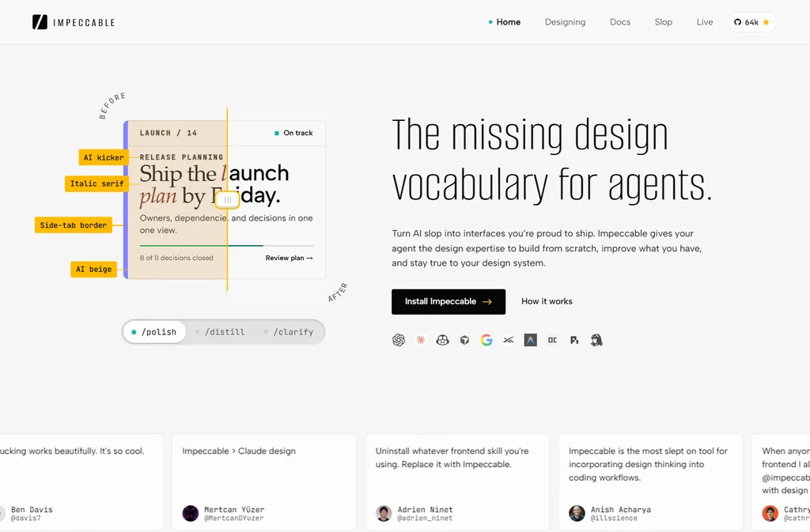Click the @illscience handle
The width and height of the screenshot is (810, 532).
pos(614,518)
